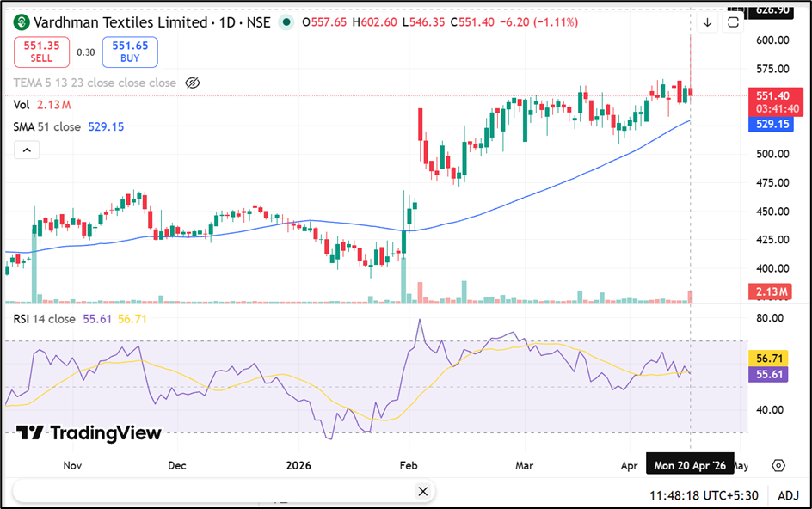Open the timezone menu showing UTC+5:30
812x509 pixels.
(x=704, y=495)
